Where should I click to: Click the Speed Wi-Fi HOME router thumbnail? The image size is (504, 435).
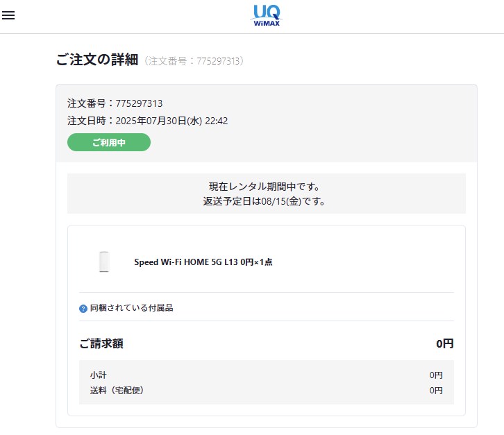[x=106, y=262]
